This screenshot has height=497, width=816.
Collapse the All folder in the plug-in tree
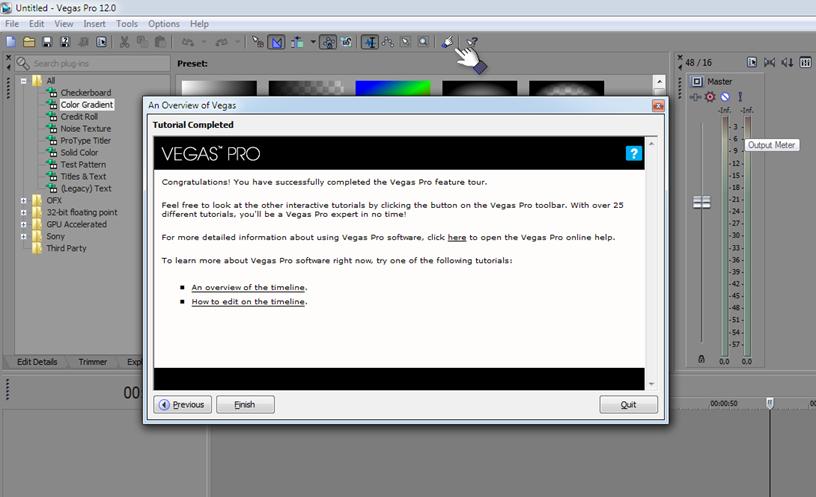pos(23,81)
